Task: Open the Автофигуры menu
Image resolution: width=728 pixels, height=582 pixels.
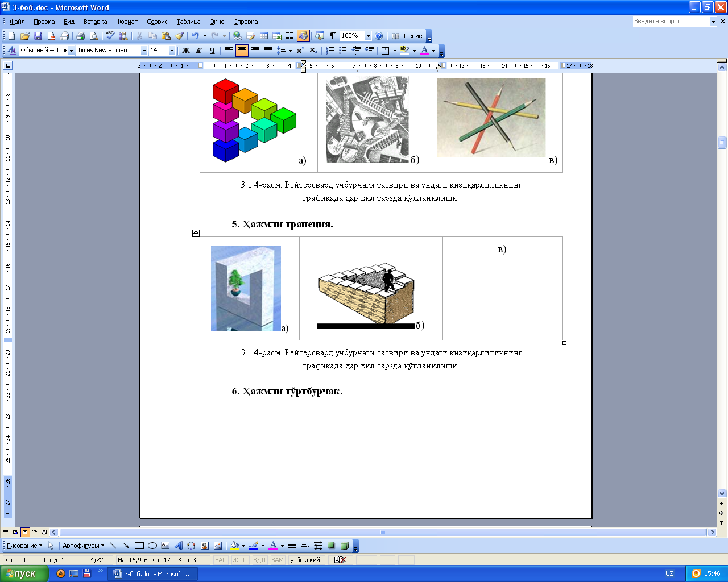Action: point(83,546)
